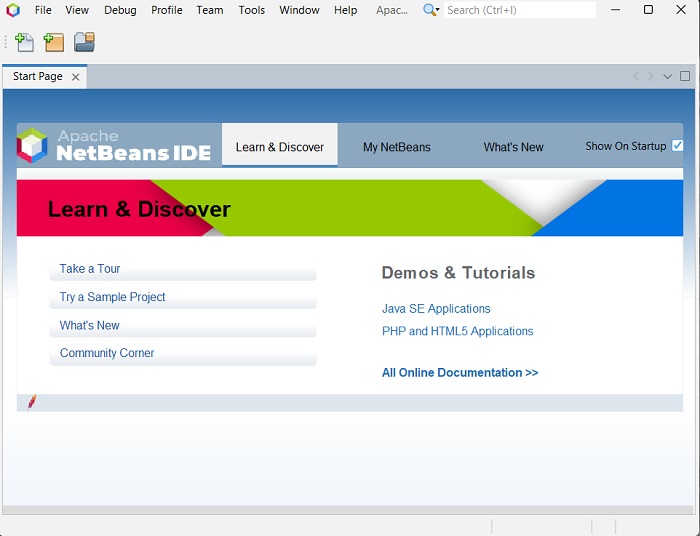
Task: Open What's New link in left list
Action: click(89, 325)
